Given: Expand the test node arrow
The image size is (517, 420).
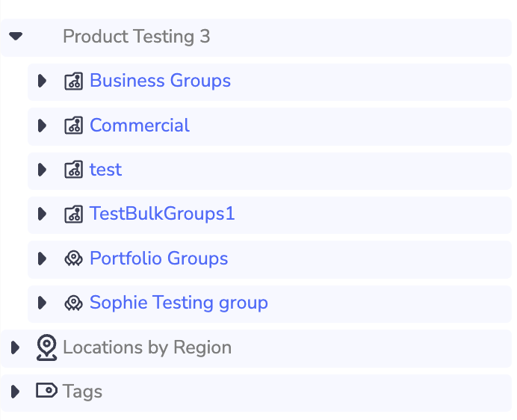Looking at the screenshot, I should click(x=42, y=170).
